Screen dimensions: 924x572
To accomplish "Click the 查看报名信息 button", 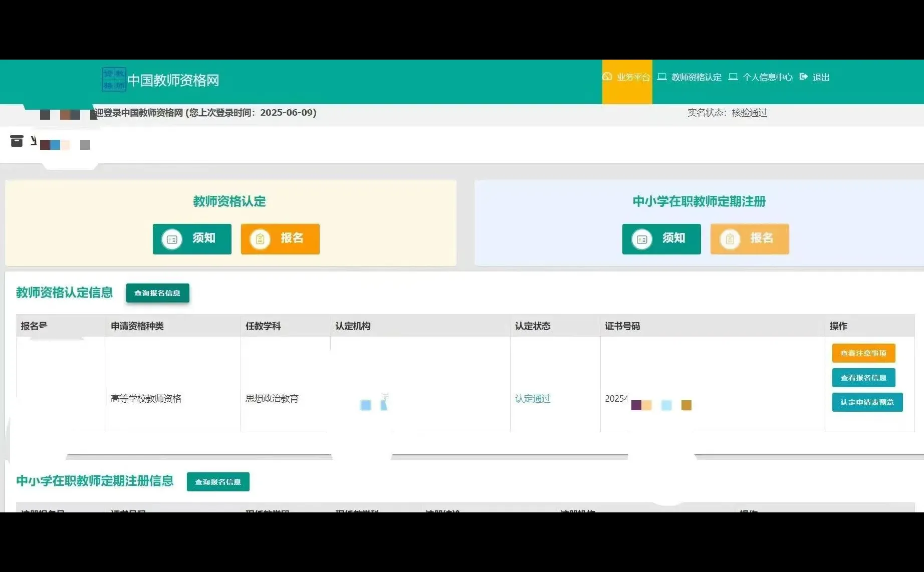I will [863, 377].
